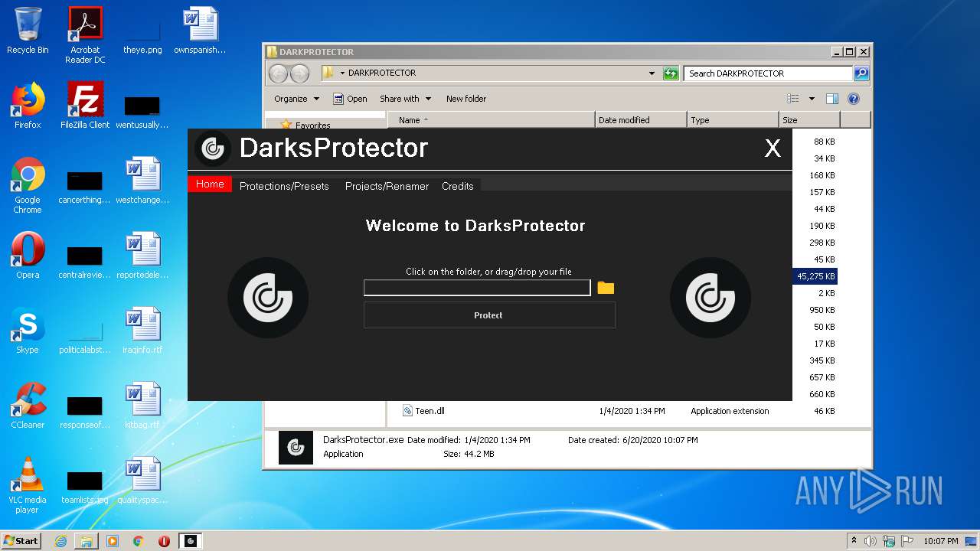Switch to the Projects/Renamer tab
Viewport: 980px width, 551px height.
click(387, 186)
